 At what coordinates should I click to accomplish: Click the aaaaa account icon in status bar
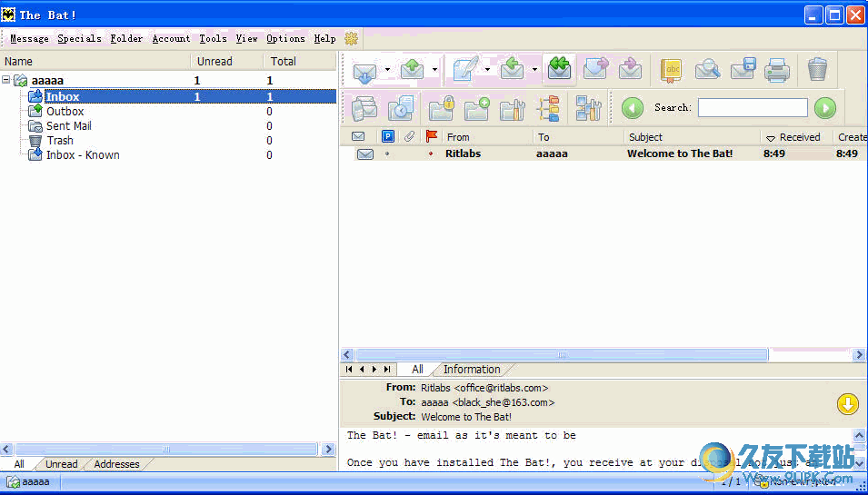click(14, 481)
